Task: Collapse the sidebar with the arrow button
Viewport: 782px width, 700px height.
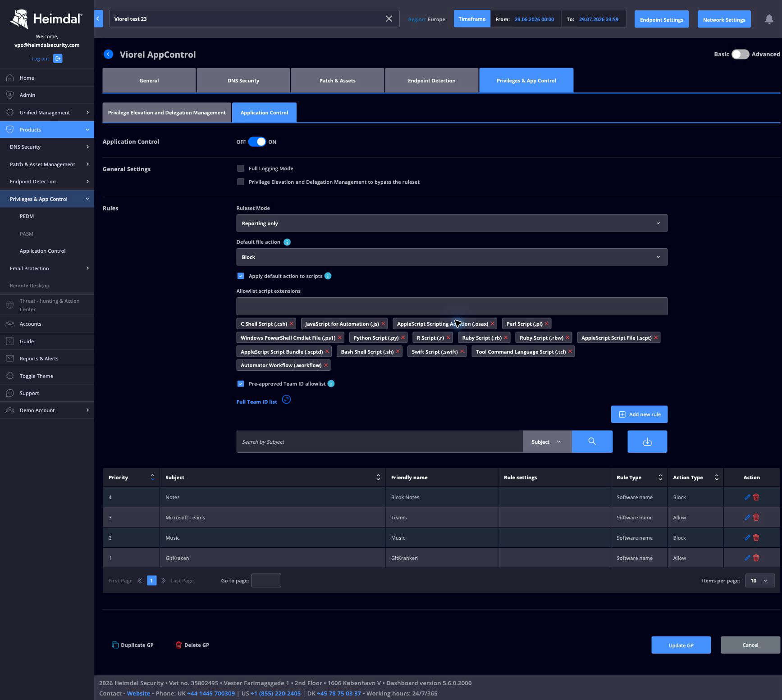Action: [x=98, y=19]
